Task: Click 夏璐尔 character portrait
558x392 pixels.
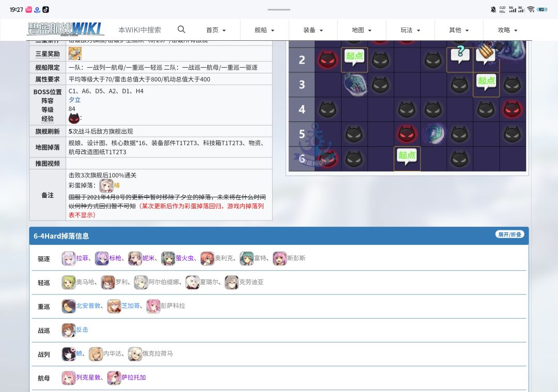Action: tap(193, 283)
